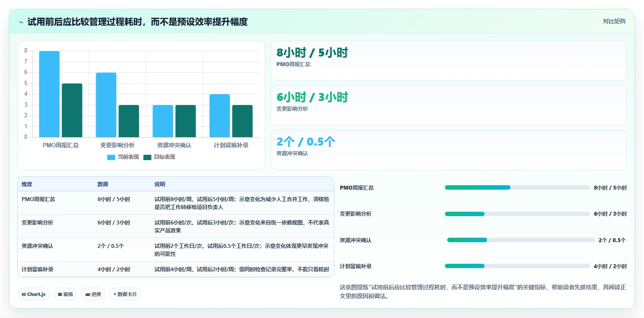Screen dimensions: 644x318
Task: Click the summary paragraph starting 这张图提炼
Action: click(x=483, y=292)
